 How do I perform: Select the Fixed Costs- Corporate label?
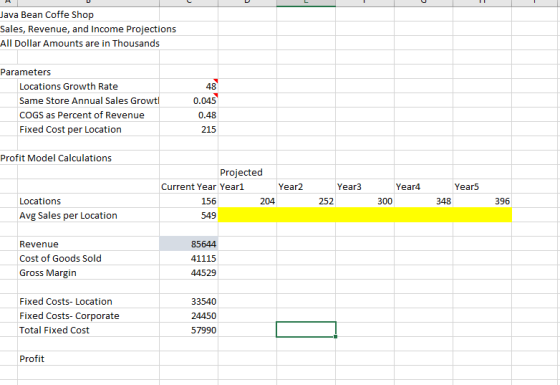pyautogui.click(x=69, y=316)
